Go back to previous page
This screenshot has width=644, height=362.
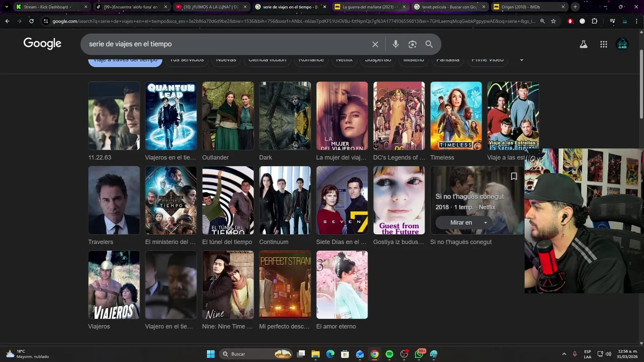(x=7, y=21)
